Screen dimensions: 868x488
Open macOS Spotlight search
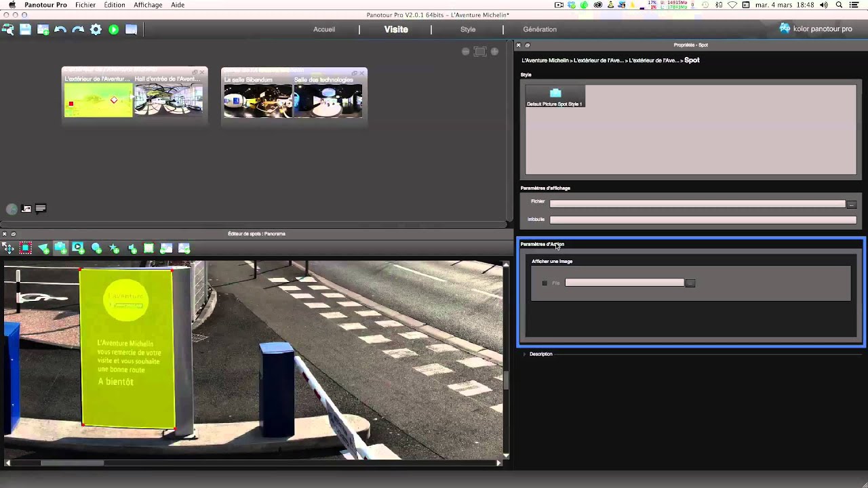[839, 5]
